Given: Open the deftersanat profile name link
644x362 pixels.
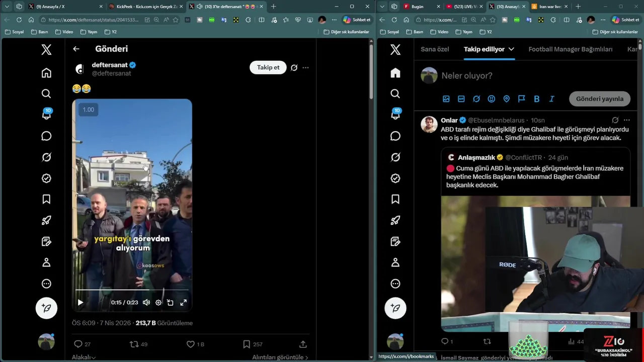Looking at the screenshot, I should click(x=109, y=65).
